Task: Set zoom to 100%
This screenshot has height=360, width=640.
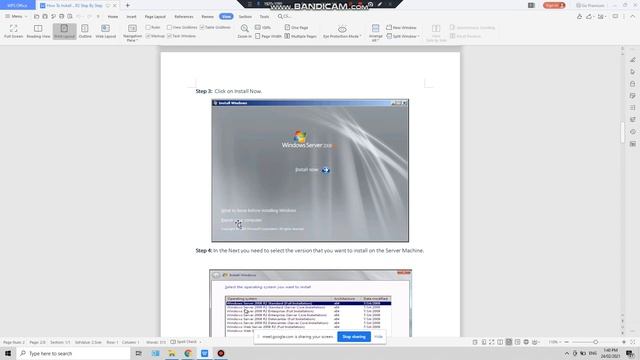Action: pos(263,27)
